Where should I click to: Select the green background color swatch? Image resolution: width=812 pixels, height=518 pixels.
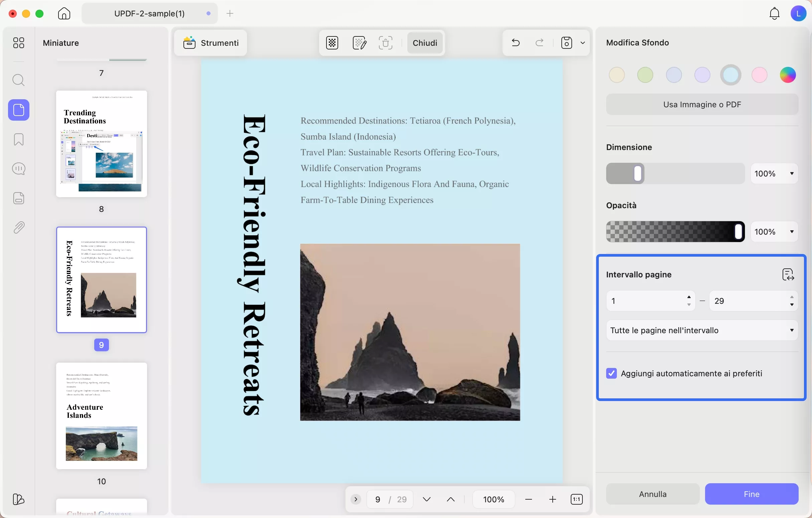[x=645, y=75]
